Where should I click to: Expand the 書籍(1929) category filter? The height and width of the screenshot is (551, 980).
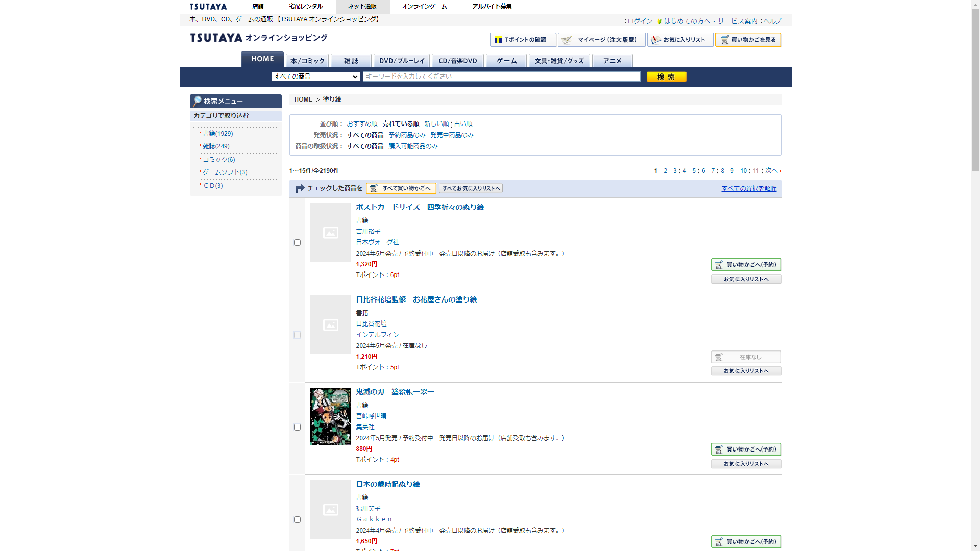click(x=217, y=134)
